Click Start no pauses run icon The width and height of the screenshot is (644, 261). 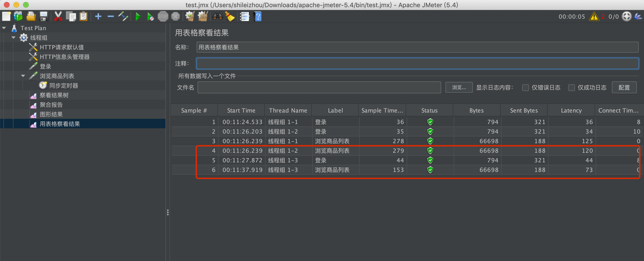coord(150,17)
